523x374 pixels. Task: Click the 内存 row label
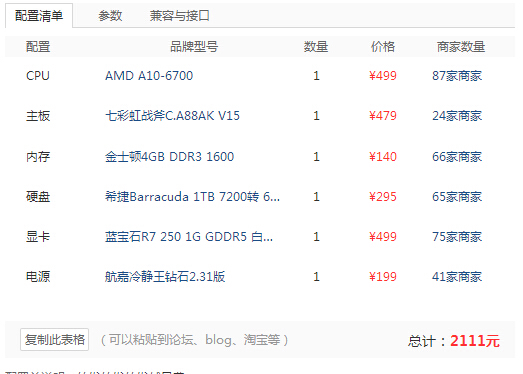click(x=38, y=156)
